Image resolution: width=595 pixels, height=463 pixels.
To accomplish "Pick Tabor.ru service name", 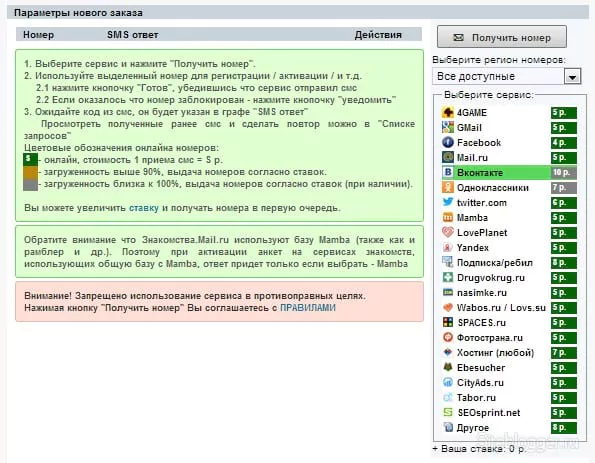I will 476,398.
